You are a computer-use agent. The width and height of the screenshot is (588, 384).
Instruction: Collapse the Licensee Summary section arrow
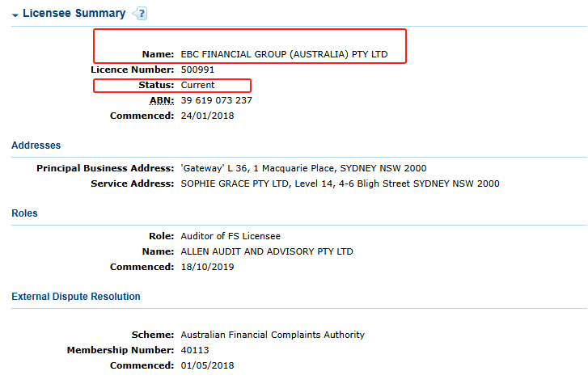[x=15, y=15]
